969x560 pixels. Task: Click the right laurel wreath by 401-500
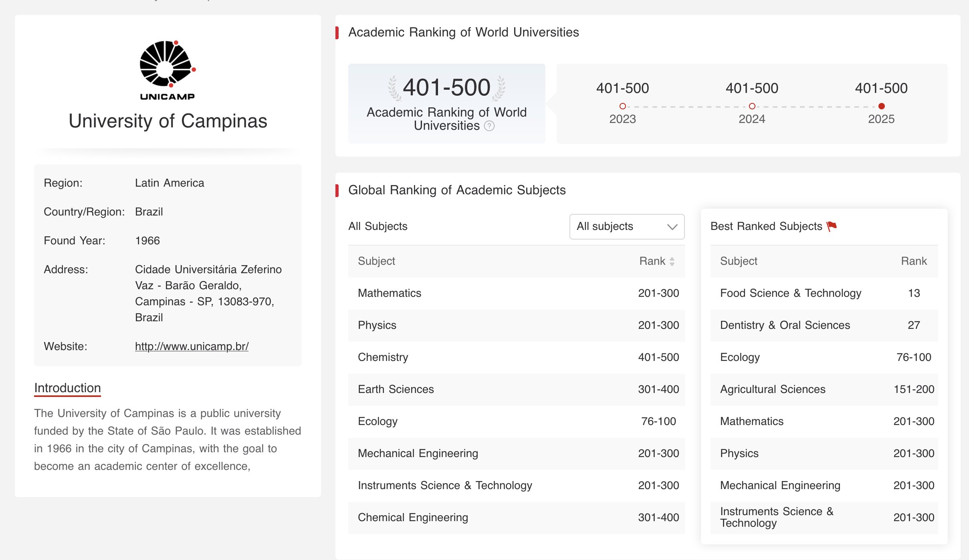pos(499,88)
